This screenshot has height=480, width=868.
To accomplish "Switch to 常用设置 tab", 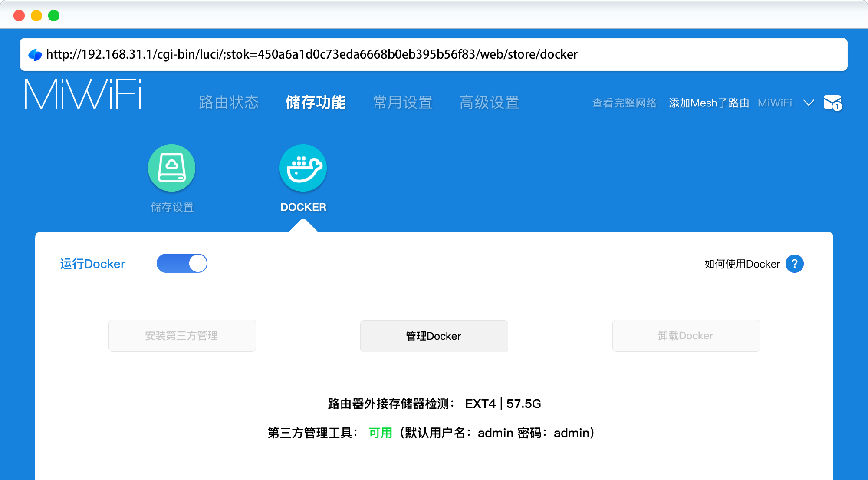I will 402,103.
